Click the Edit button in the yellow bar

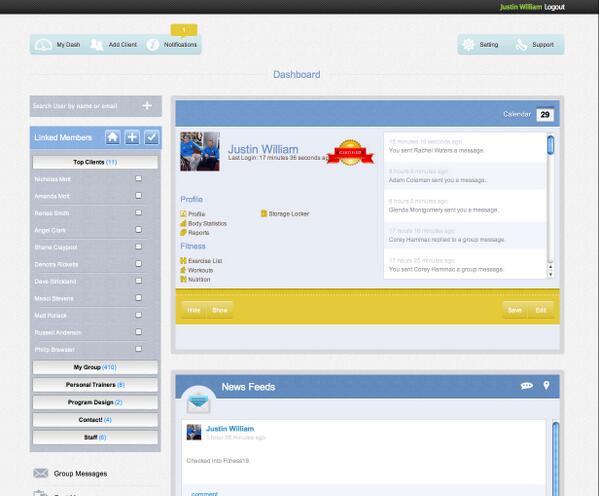click(541, 310)
